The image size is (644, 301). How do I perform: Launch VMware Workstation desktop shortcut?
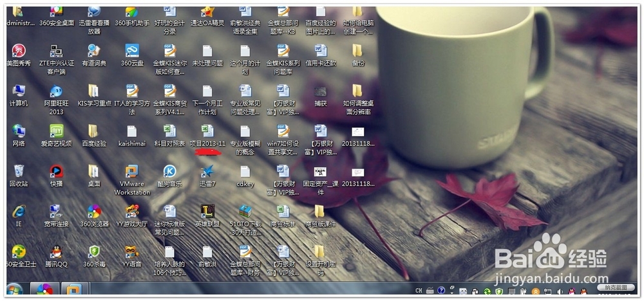(x=132, y=180)
